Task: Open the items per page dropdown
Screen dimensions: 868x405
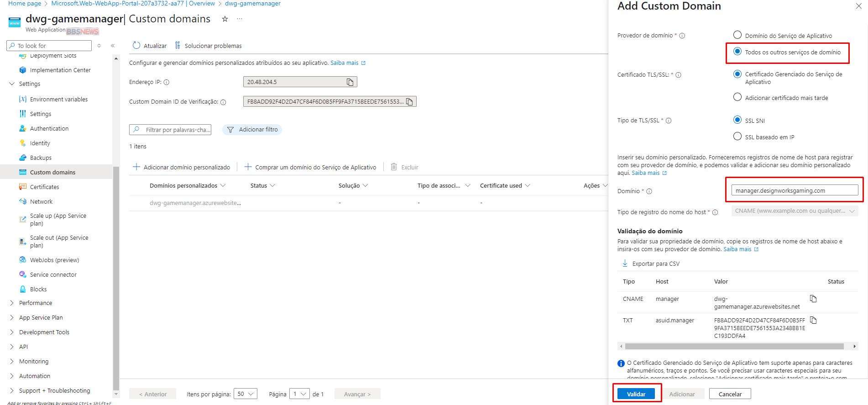Action: [246, 394]
